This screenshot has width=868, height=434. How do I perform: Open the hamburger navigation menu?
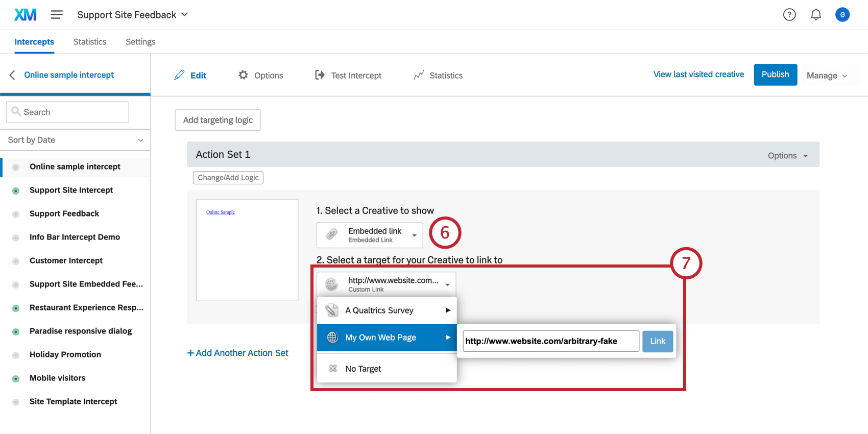point(57,15)
